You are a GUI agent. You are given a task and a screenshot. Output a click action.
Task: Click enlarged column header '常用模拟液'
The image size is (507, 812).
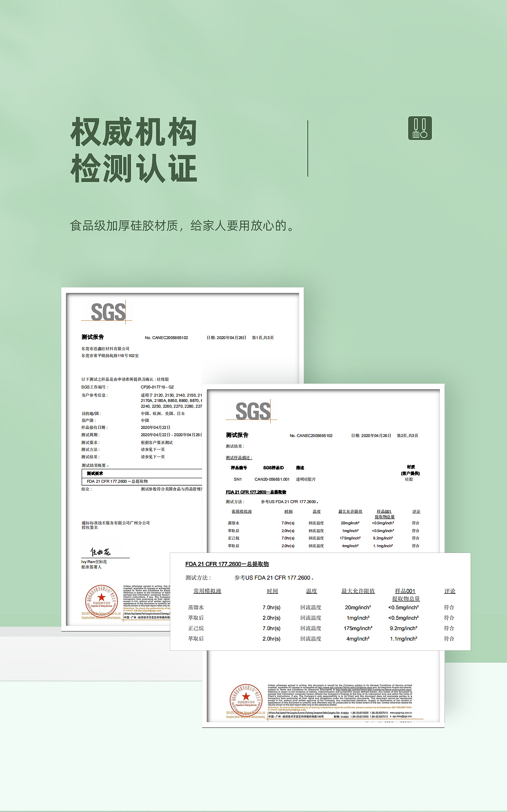[207, 591]
